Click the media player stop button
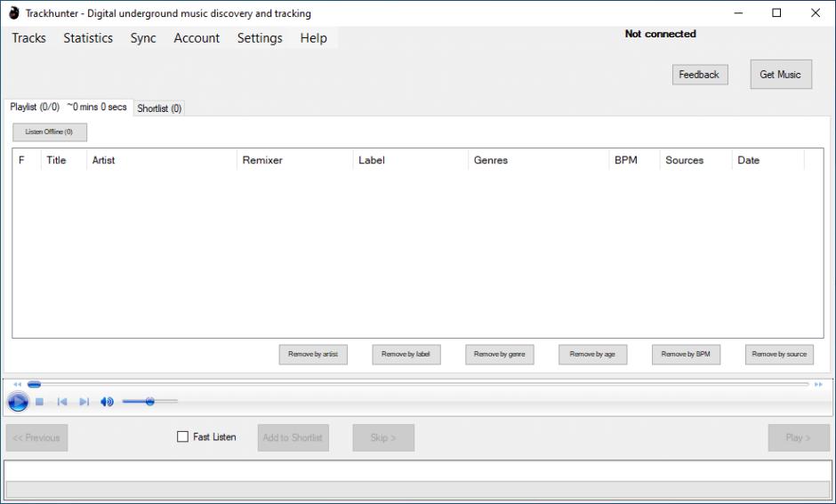 39,402
